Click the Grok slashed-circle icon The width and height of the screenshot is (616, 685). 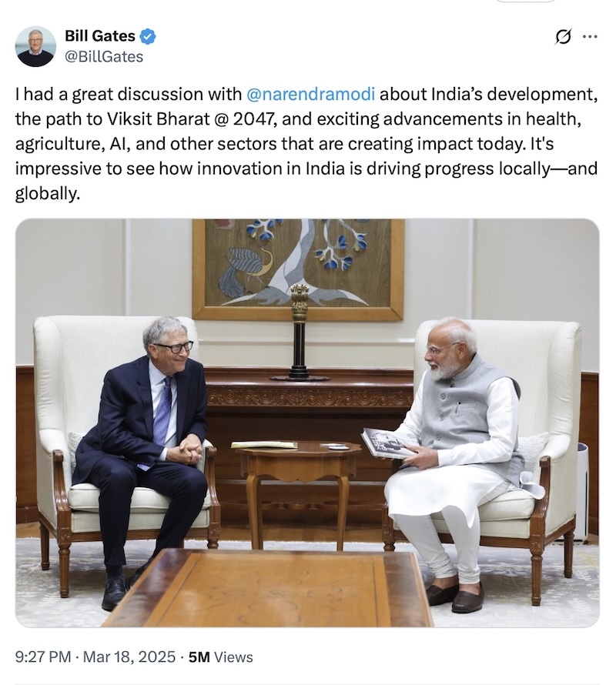[x=563, y=37]
